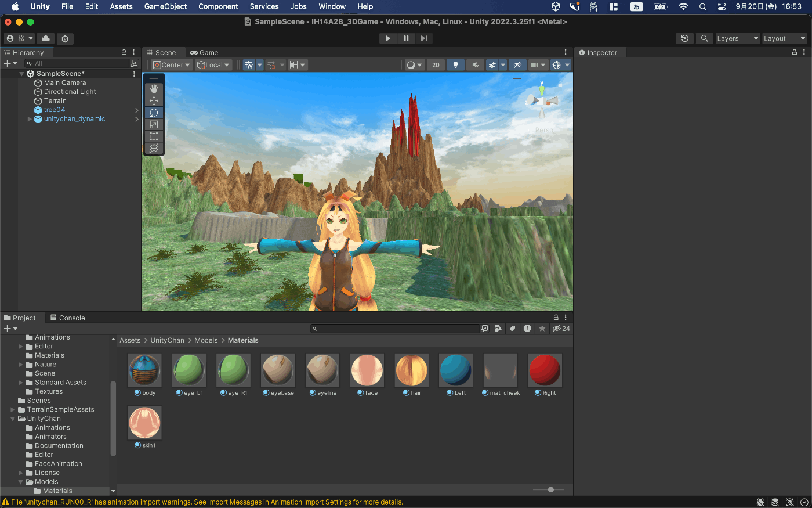Select Directional Light in Hierarchy
The height and width of the screenshot is (508, 812).
pyautogui.click(x=70, y=92)
